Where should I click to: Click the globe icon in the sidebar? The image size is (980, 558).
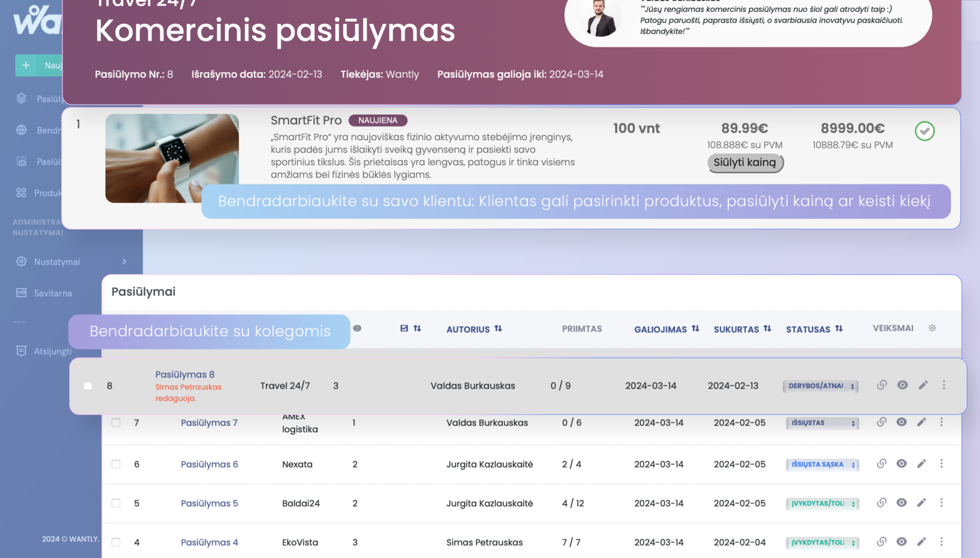tap(21, 130)
